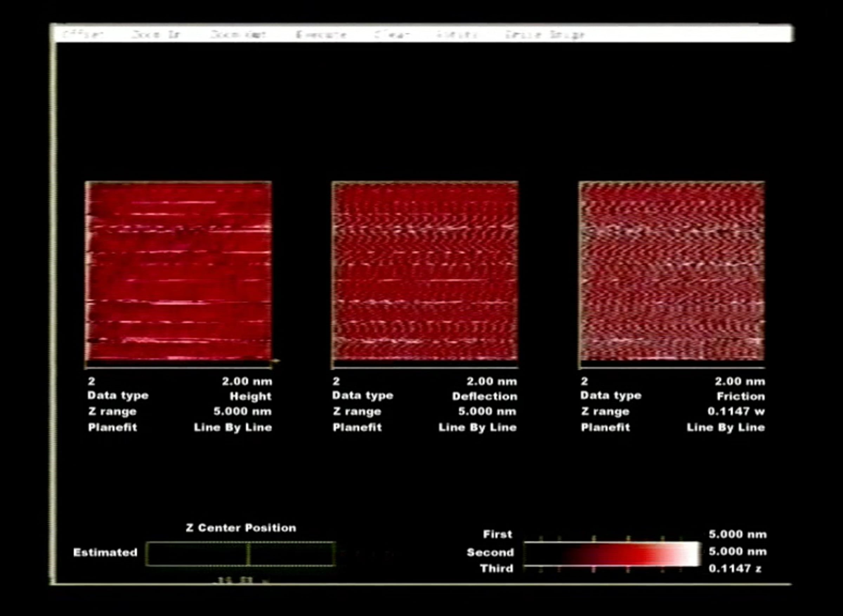Select the Height scan image
Screen dimensions: 843x616
coord(178,271)
